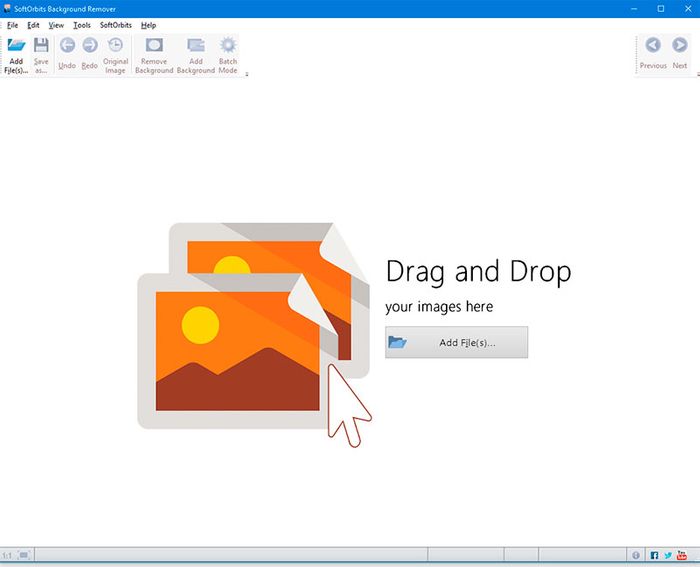Click the Save as floppy disk icon
The width and height of the screenshot is (700, 567).
(x=41, y=46)
